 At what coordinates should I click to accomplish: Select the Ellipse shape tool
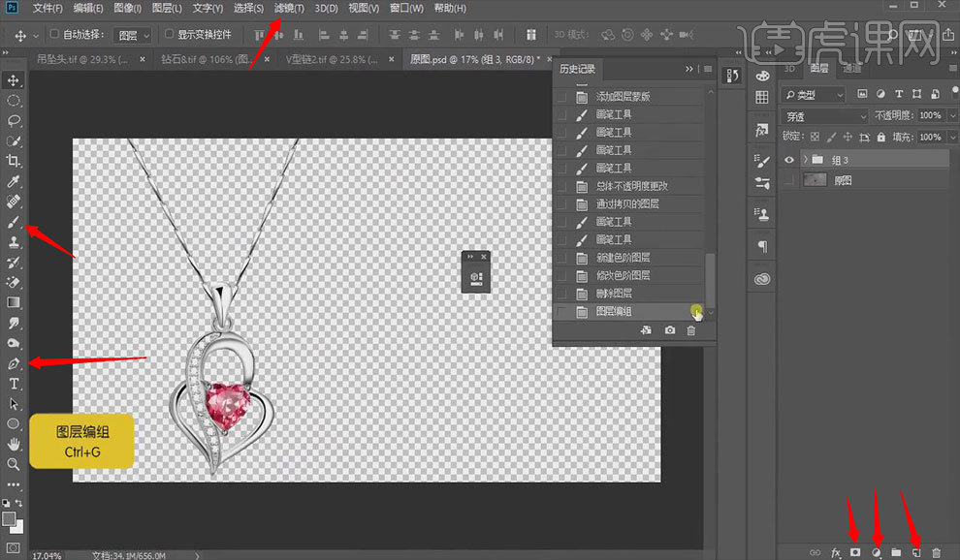coord(13,424)
